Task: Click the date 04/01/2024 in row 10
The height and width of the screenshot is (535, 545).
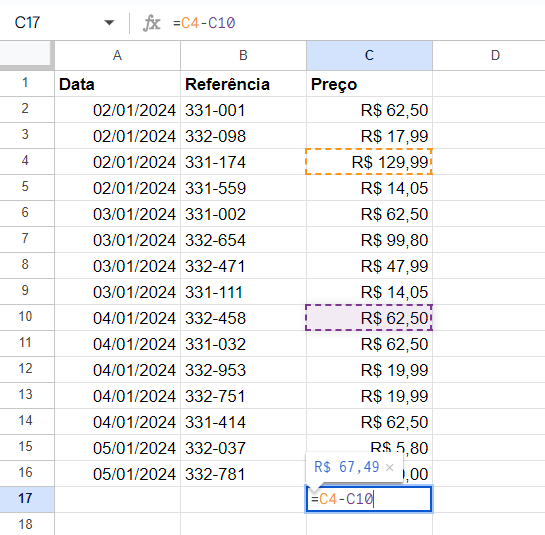Action: [x=117, y=318]
